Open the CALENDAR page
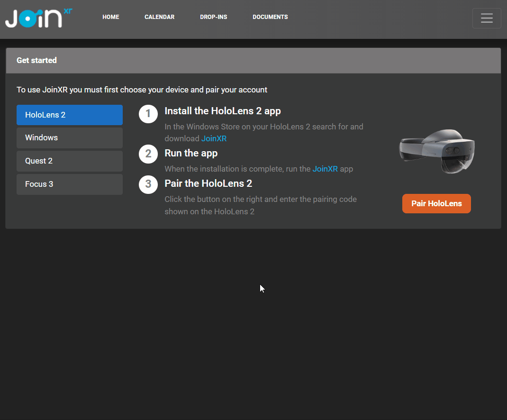The image size is (507, 420). [159, 17]
